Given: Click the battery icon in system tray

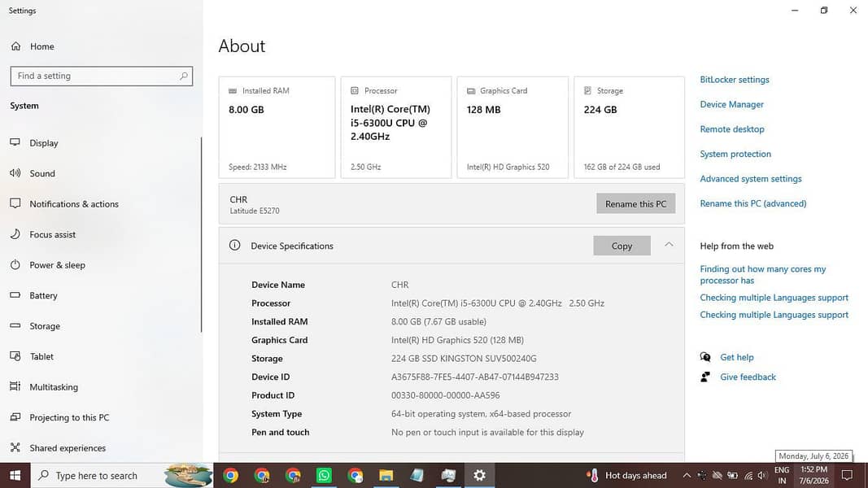Looking at the screenshot, I should 732,475.
